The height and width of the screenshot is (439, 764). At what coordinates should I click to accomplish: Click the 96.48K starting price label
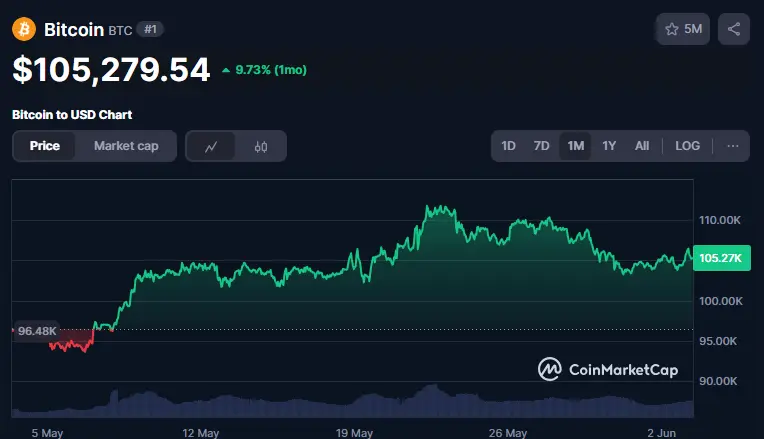coord(37,331)
